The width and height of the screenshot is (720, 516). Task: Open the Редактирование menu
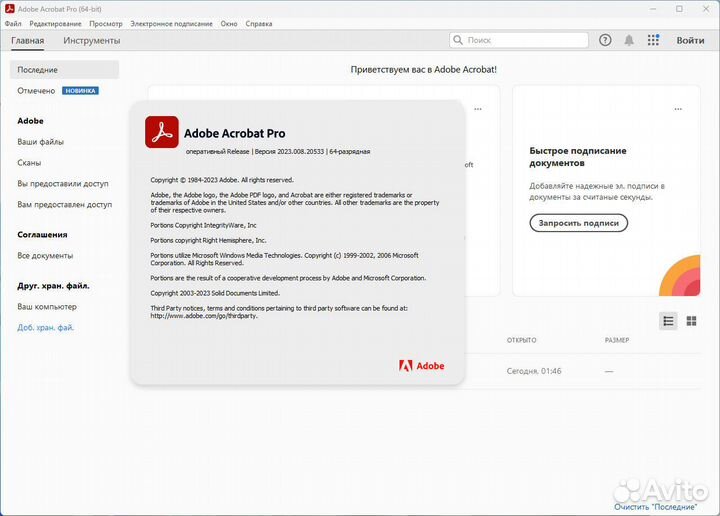click(55, 23)
